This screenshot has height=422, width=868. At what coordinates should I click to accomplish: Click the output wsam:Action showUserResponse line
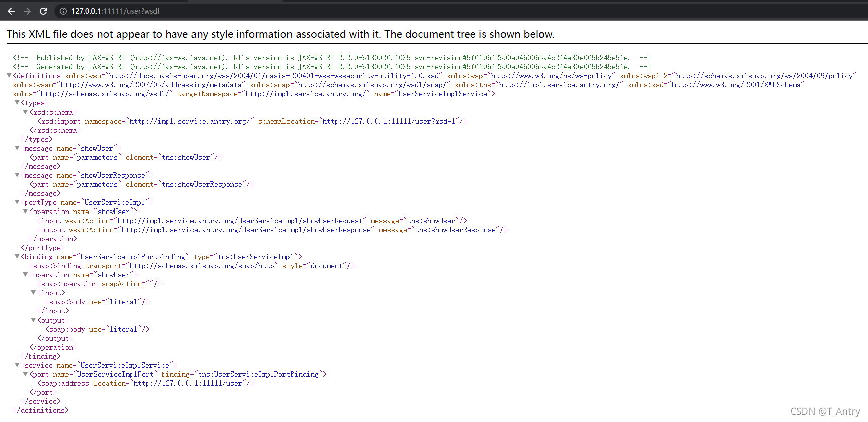[x=272, y=230]
